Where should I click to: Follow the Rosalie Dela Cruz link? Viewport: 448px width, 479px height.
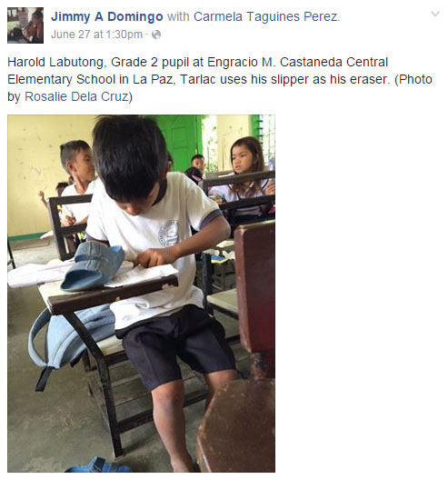pyautogui.click(x=76, y=96)
